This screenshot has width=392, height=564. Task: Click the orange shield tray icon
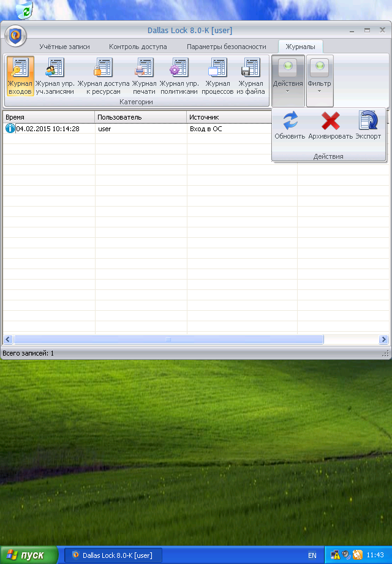point(358,555)
